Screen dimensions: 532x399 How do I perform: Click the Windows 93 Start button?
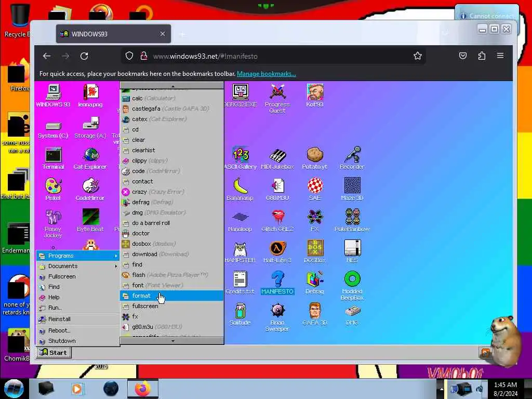(x=54, y=353)
